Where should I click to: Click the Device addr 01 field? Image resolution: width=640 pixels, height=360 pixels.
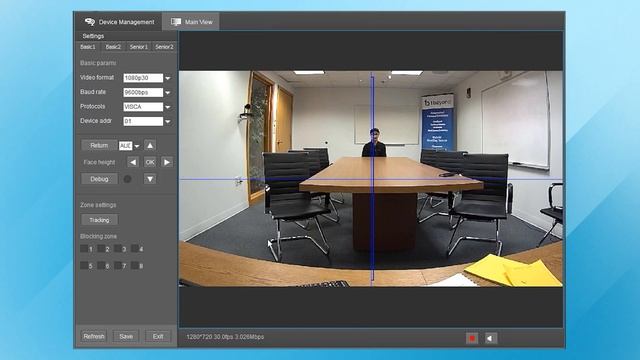143,121
